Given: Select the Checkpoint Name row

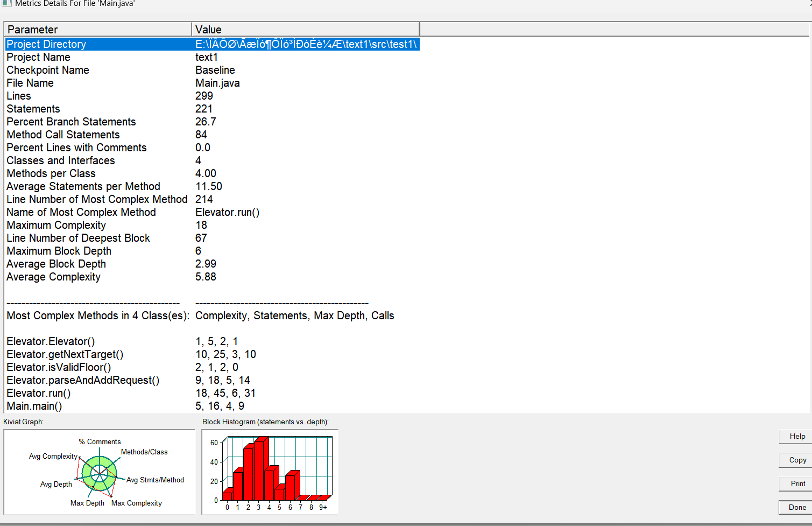Looking at the screenshot, I should 212,70.
